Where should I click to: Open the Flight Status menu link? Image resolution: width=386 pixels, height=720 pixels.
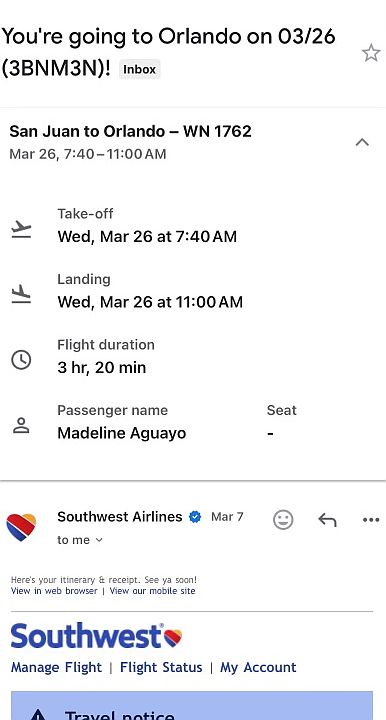click(161, 667)
